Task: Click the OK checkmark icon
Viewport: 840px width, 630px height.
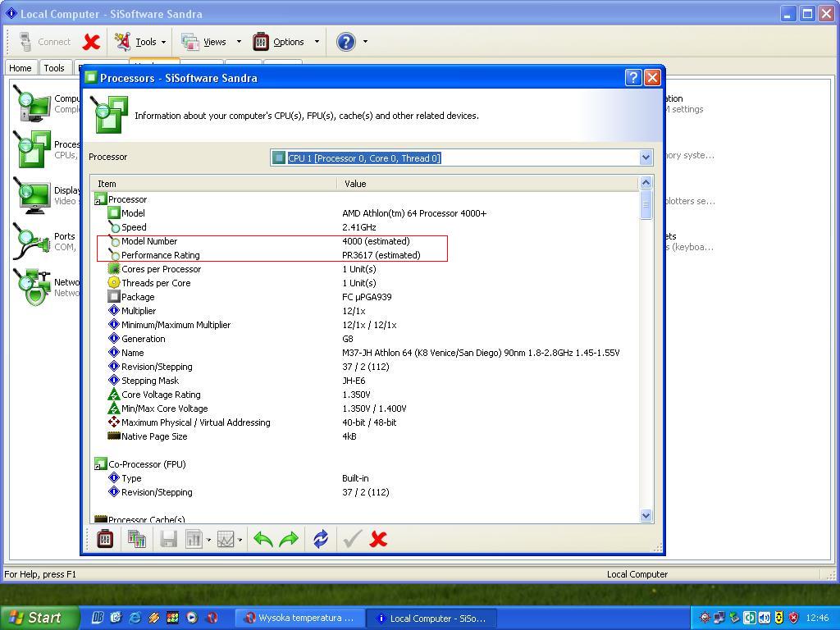Action: (x=352, y=539)
